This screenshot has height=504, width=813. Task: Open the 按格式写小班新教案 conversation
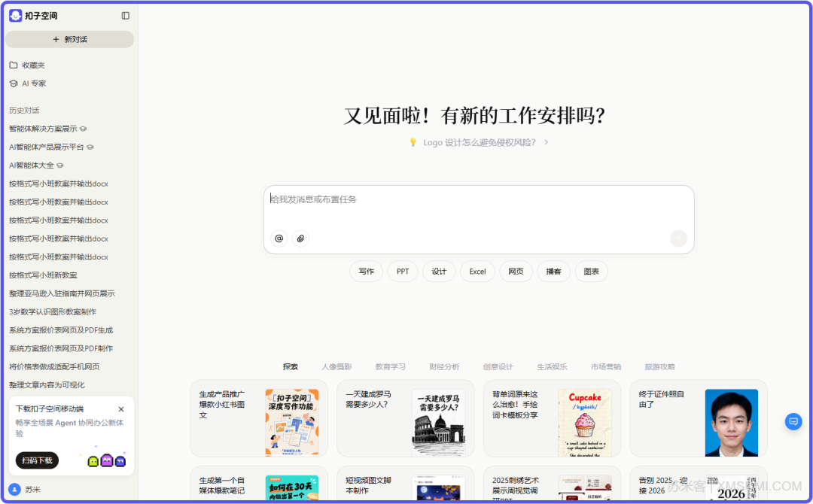pos(43,275)
